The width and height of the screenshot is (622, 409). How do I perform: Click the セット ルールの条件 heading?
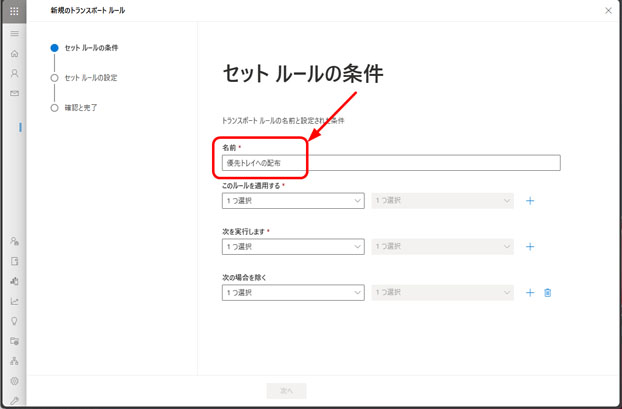click(303, 74)
